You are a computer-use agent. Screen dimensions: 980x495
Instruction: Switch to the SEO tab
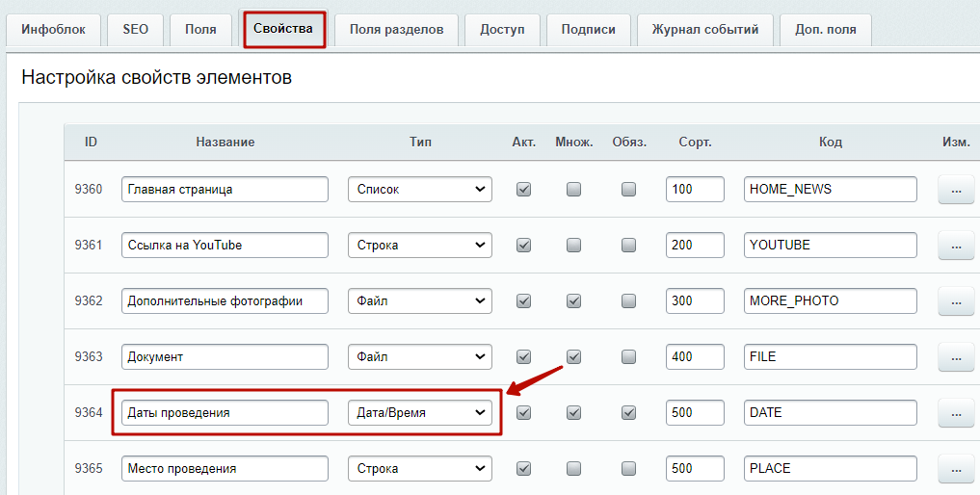(136, 30)
